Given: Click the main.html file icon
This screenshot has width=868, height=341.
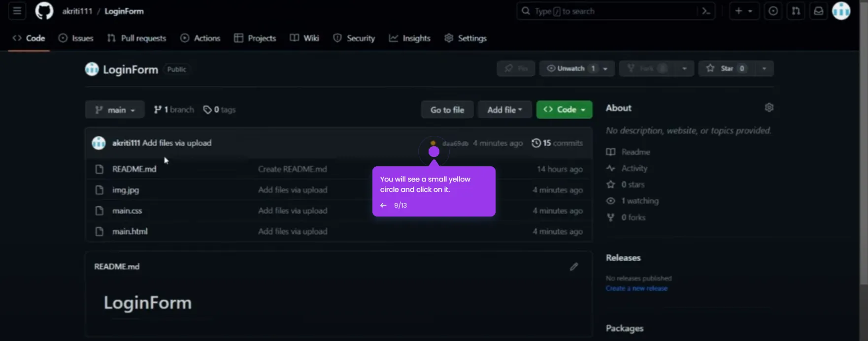Looking at the screenshot, I should click(99, 231).
